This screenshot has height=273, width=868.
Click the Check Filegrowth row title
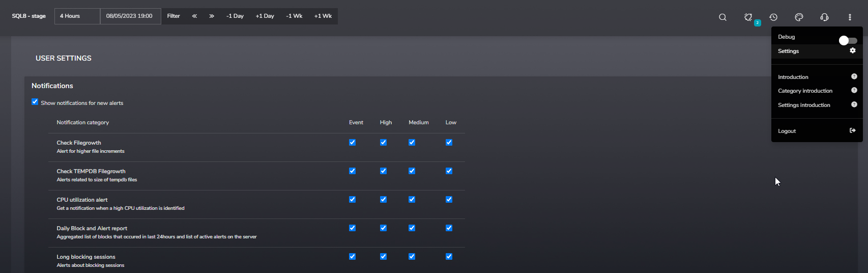tap(79, 143)
